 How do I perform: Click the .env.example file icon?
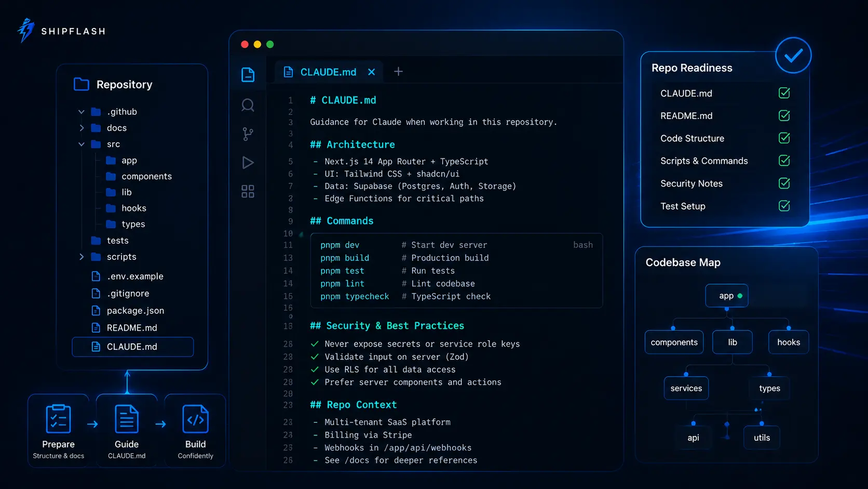pyautogui.click(x=96, y=276)
